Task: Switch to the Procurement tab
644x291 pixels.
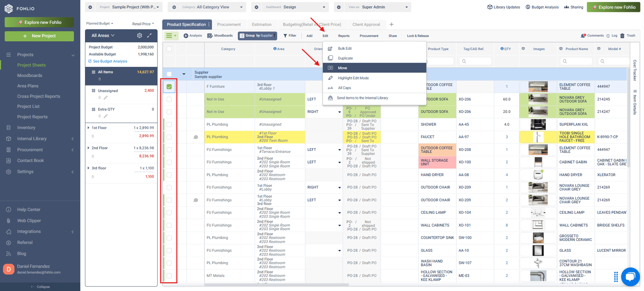Action: tap(229, 24)
